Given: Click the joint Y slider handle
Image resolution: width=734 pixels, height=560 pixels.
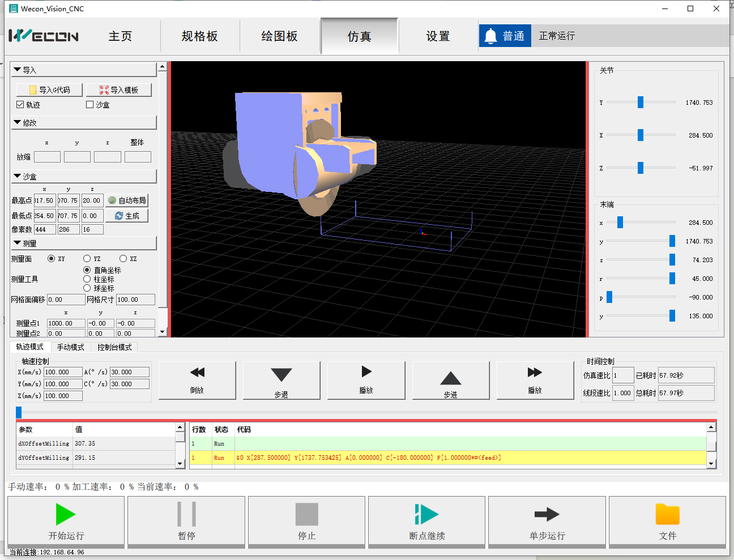Looking at the screenshot, I should (x=640, y=102).
